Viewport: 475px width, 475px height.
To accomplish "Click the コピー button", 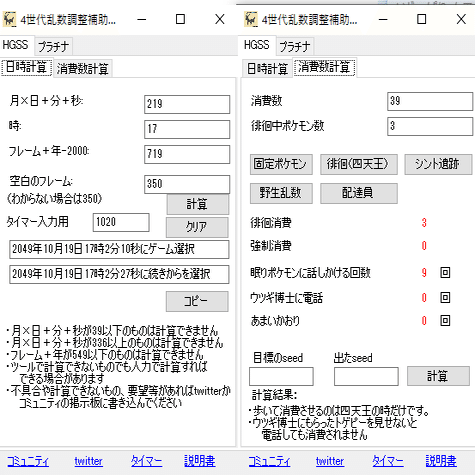I will [197, 301].
